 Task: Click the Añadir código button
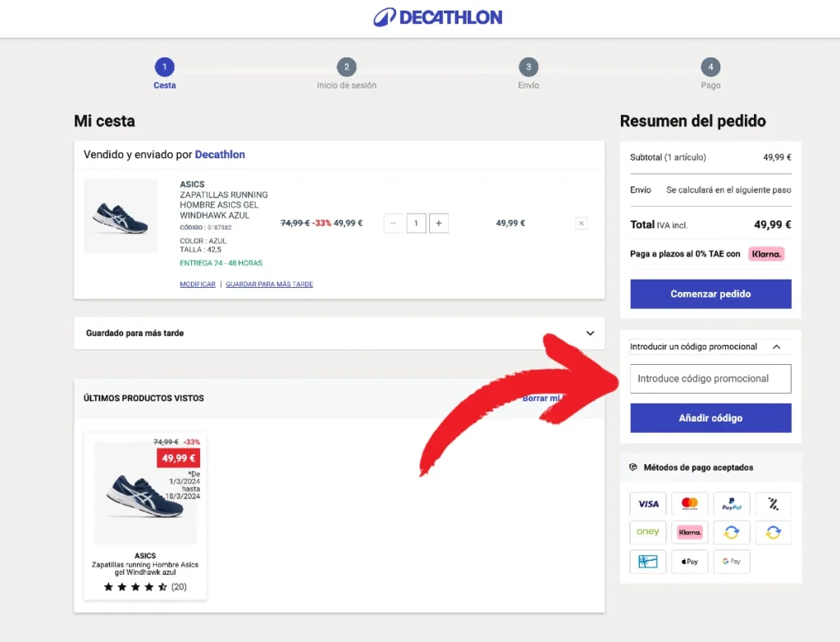click(710, 417)
